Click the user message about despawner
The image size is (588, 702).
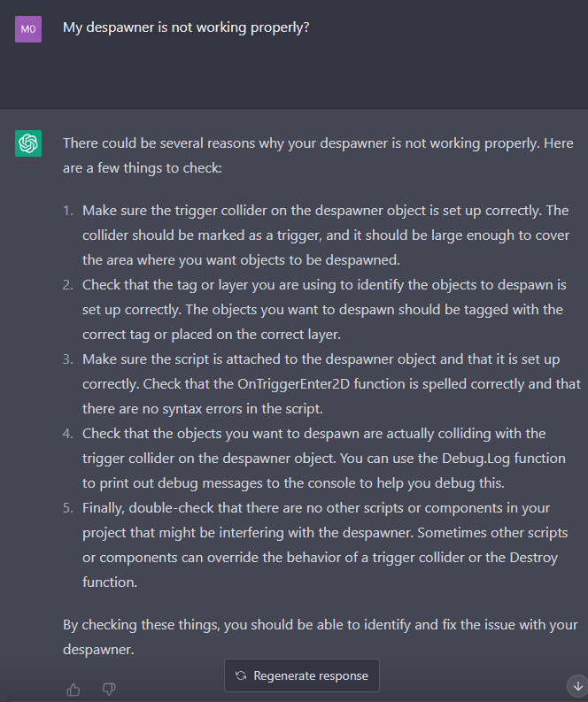click(x=186, y=27)
